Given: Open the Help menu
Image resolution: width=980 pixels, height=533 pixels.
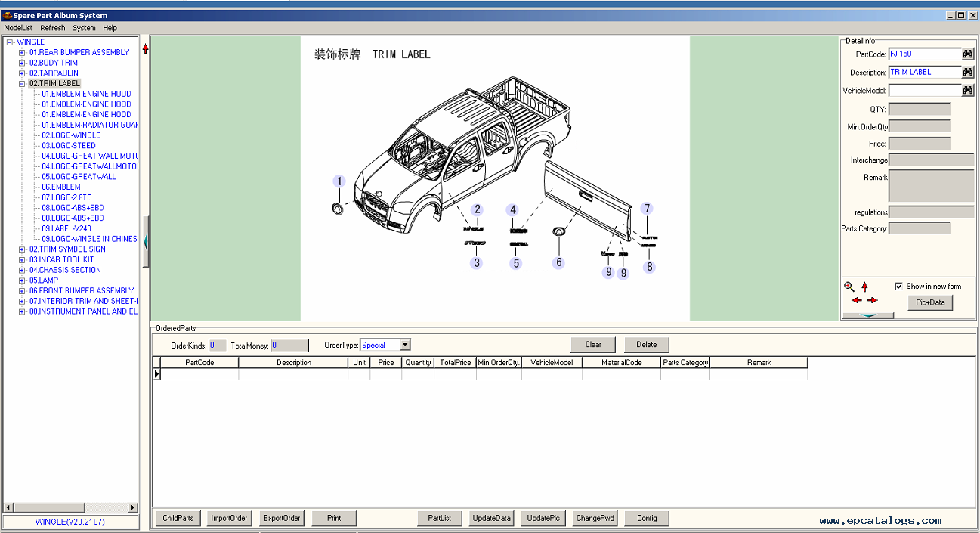Looking at the screenshot, I should pos(110,28).
